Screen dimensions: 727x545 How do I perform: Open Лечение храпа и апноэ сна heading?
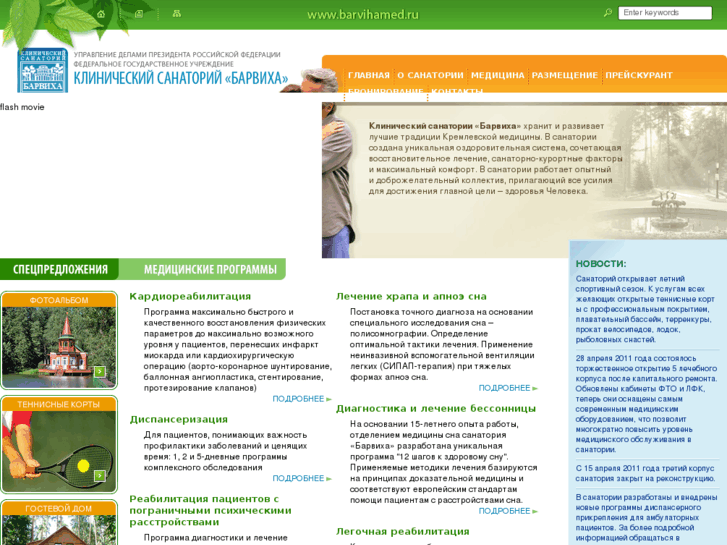click(x=411, y=296)
